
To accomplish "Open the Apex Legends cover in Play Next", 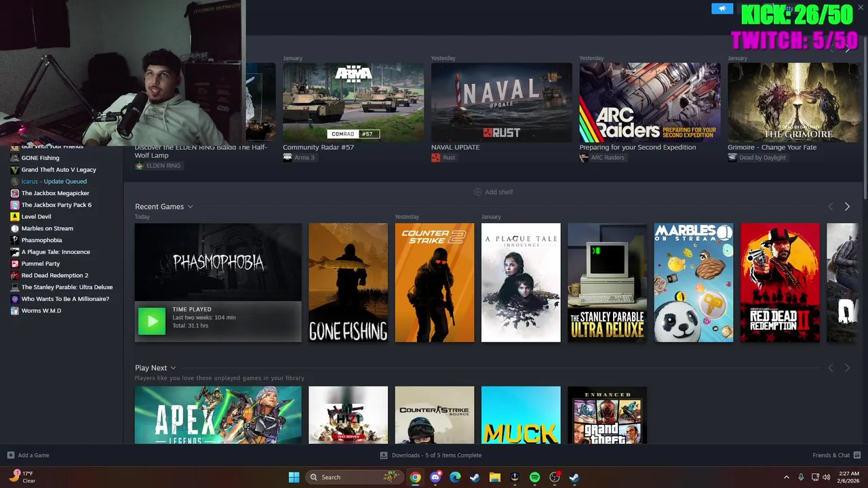I will (x=218, y=415).
